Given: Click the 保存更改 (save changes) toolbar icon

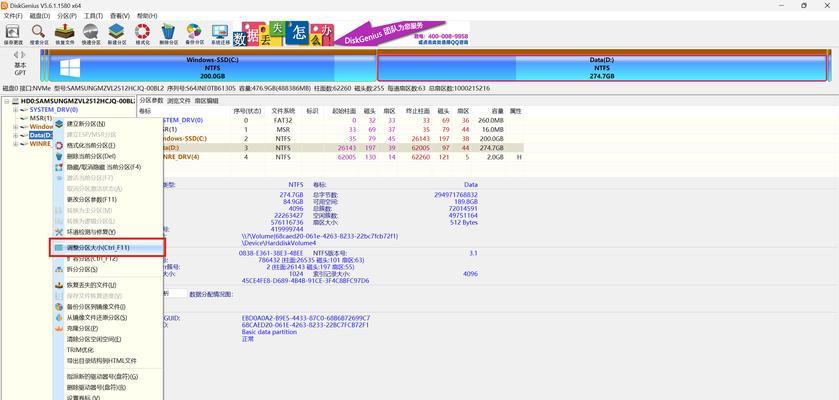Looking at the screenshot, I should (12, 31).
